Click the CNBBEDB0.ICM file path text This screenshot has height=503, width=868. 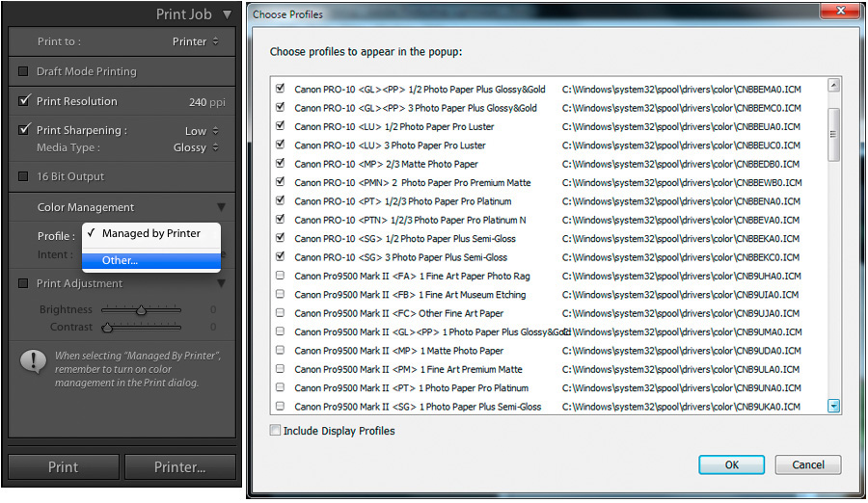click(x=680, y=164)
